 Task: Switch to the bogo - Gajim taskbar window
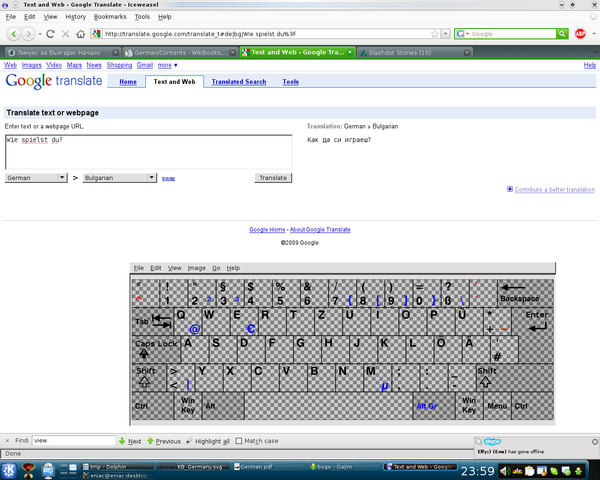point(344,467)
